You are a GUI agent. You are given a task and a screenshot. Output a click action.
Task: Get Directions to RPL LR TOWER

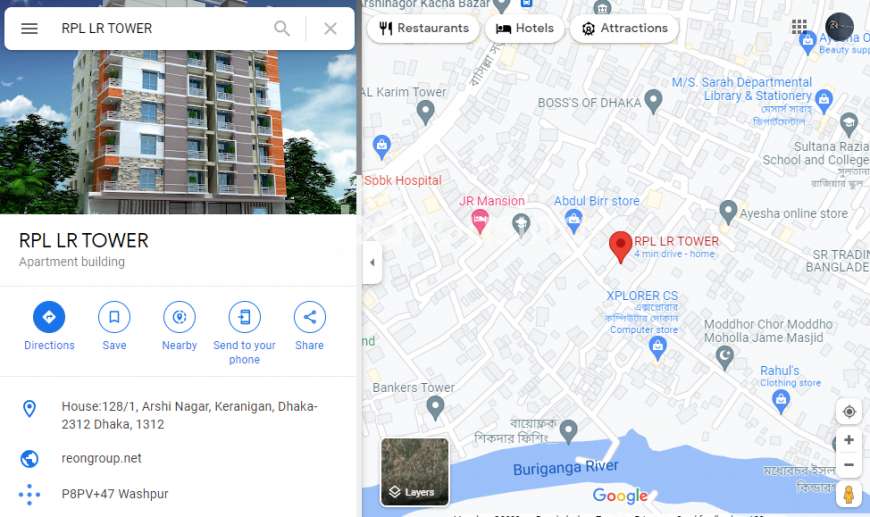pos(49,326)
